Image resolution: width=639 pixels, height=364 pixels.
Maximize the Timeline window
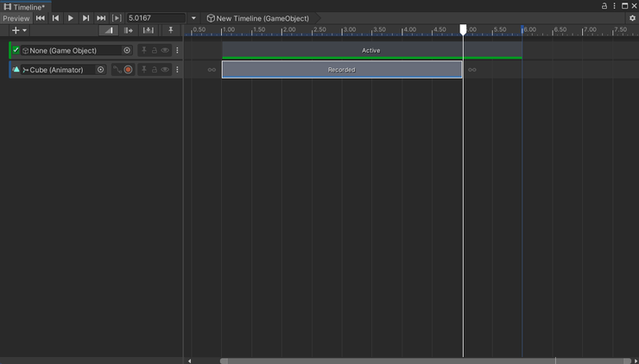tap(624, 6)
